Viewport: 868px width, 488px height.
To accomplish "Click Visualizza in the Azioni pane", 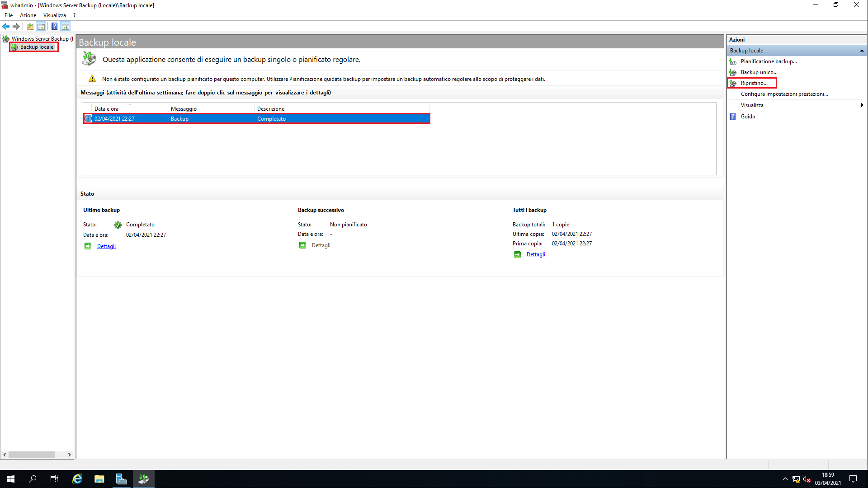I will pos(752,105).
